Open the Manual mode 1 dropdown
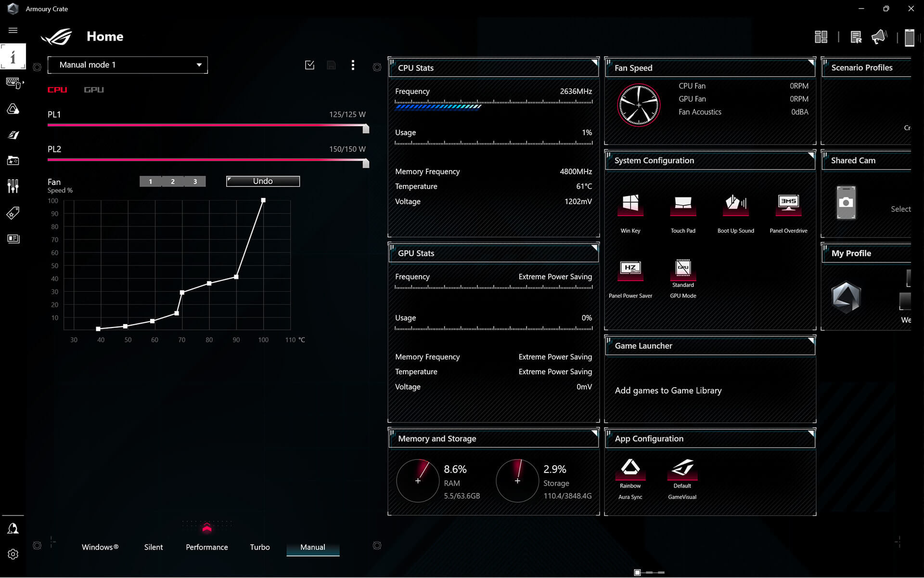This screenshot has height=578, width=924. 129,65
